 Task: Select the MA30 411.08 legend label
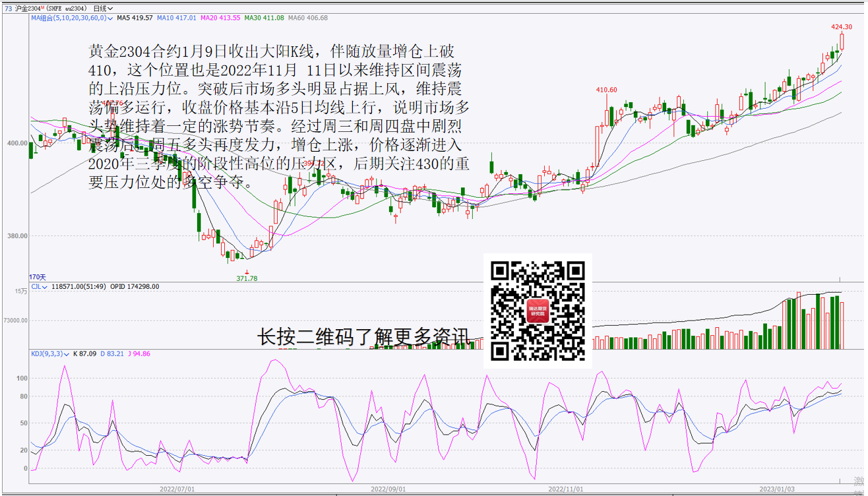264,18
